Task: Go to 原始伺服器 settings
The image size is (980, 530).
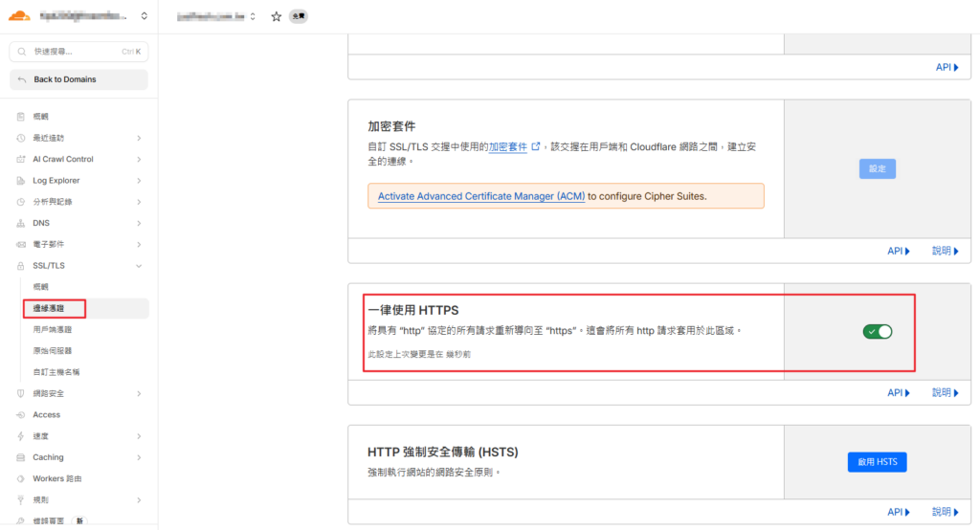Action: pyautogui.click(x=53, y=351)
